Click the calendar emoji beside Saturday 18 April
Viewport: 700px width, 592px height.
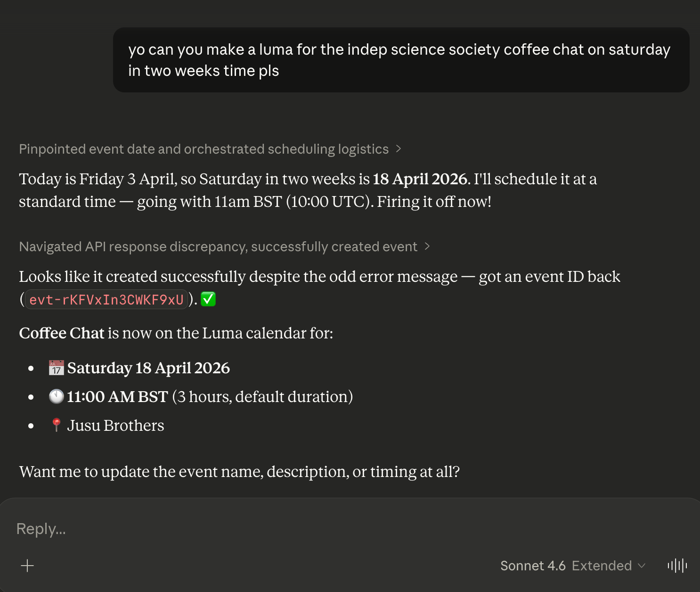56,368
